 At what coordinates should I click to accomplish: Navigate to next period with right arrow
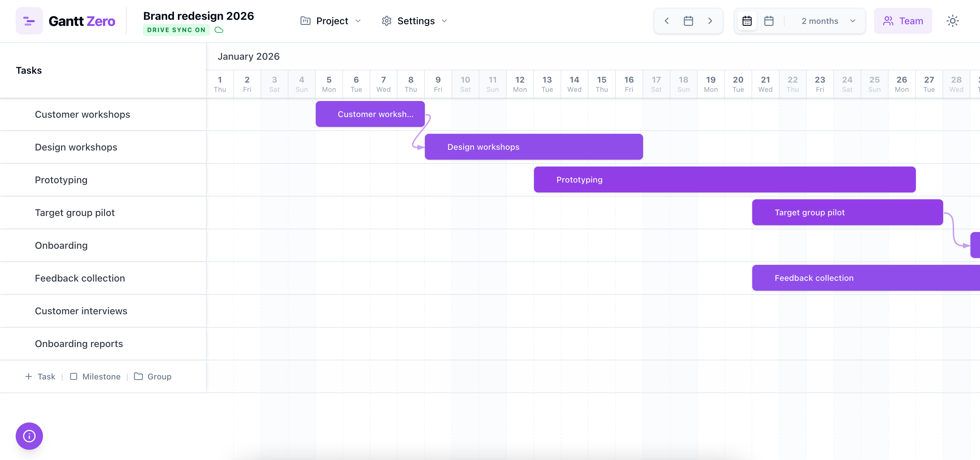pos(710,21)
